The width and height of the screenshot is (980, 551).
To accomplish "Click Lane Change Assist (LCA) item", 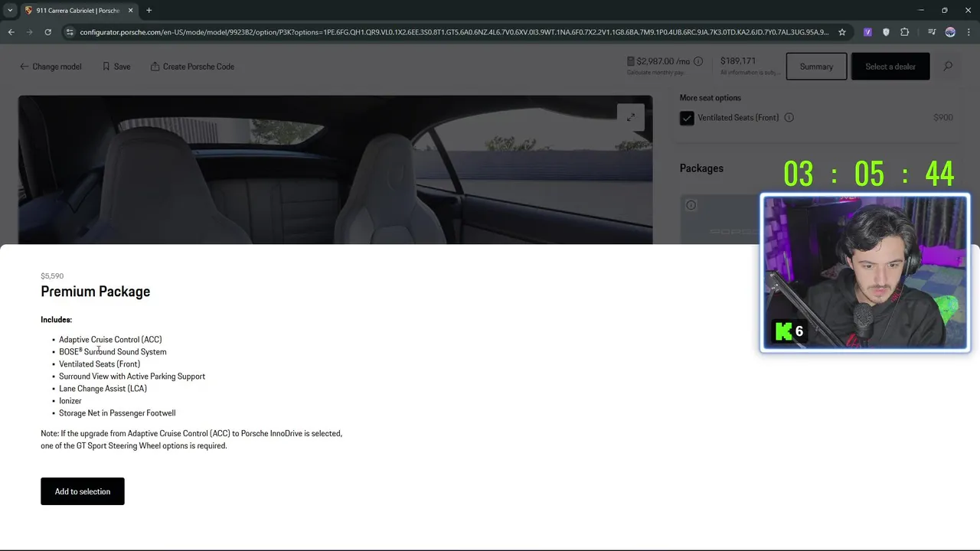I will pos(103,389).
